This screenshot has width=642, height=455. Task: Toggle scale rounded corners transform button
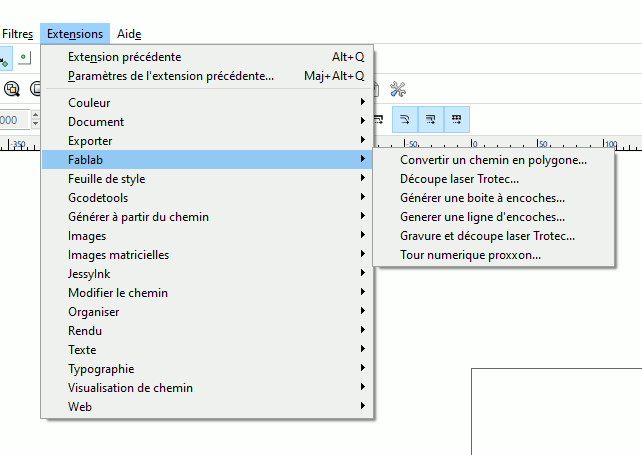(404, 120)
